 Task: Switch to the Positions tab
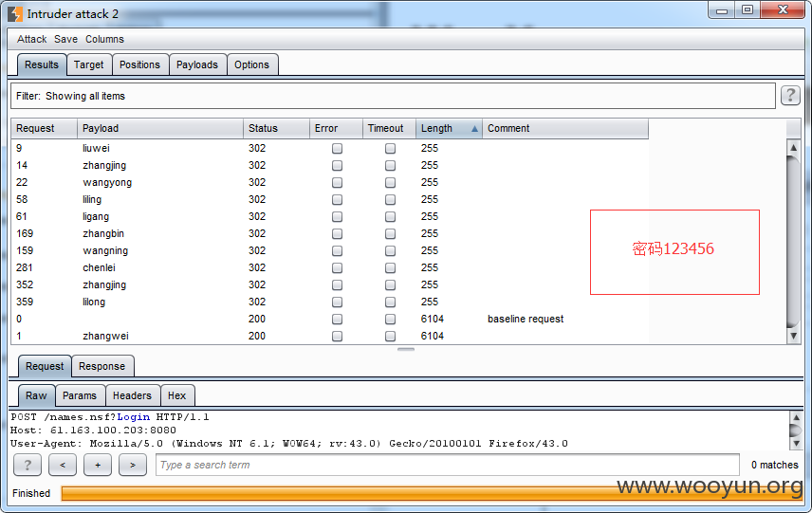(139, 64)
